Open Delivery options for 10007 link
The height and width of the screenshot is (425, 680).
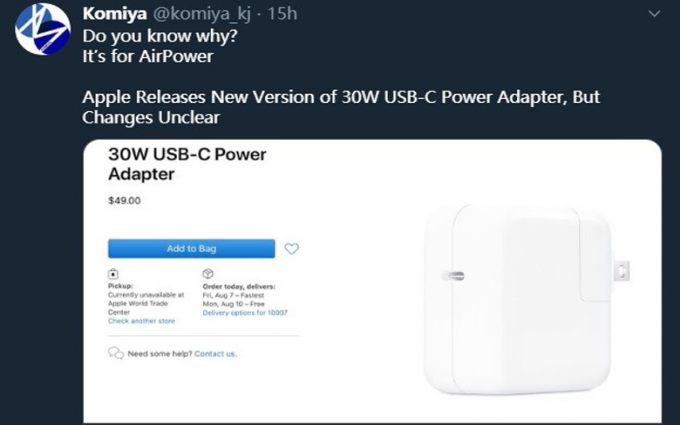point(245,313)
